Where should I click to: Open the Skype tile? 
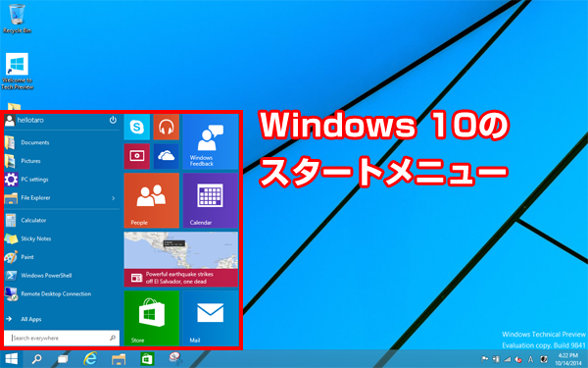(x=137, y=128)
